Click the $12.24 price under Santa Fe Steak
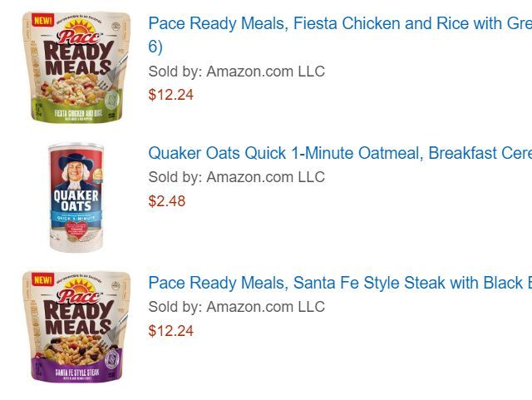532x400 pixels. (170, 331)
